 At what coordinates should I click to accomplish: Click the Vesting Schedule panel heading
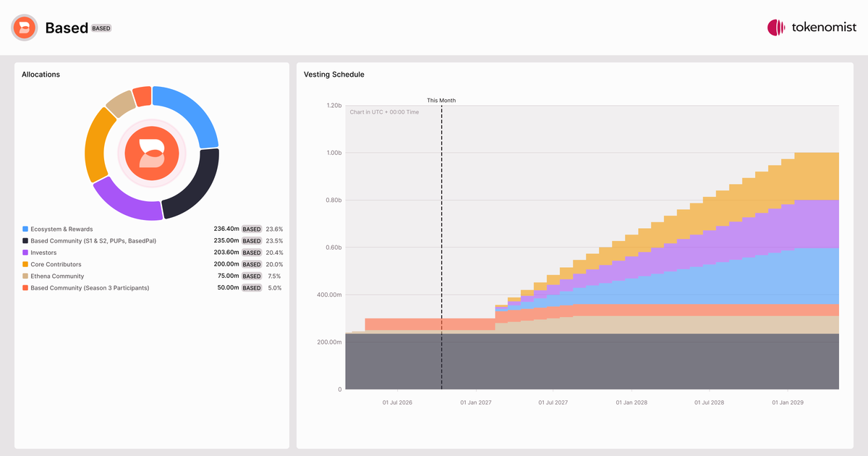[x=334, y=75]
